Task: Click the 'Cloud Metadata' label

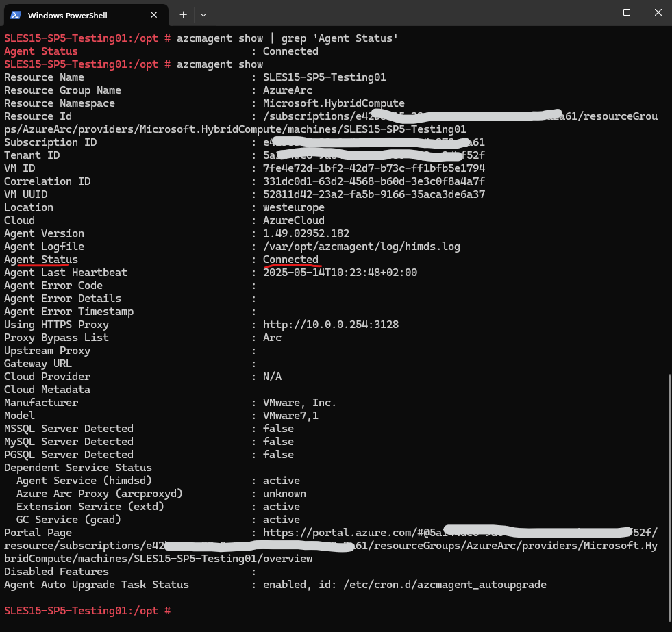Action: [x=47, y=390]
